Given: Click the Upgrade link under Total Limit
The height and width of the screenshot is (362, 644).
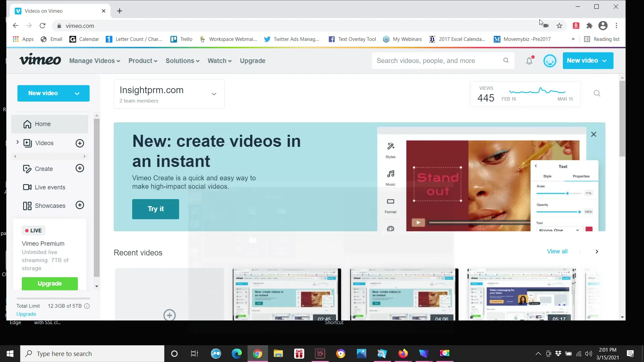Looking at the screenshot, I should pyautogui.click(x=26, y=314).
